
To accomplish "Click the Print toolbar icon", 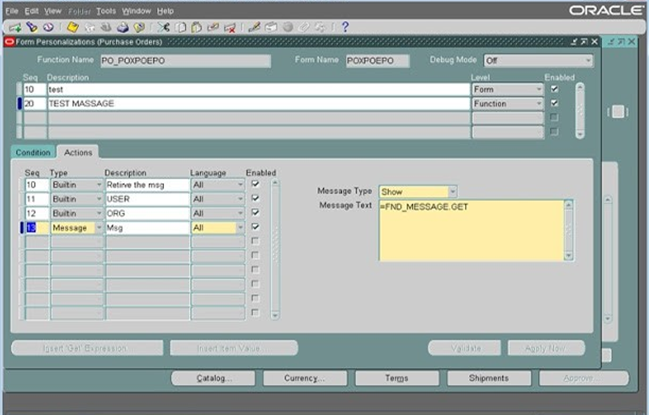I will point(123,28).
